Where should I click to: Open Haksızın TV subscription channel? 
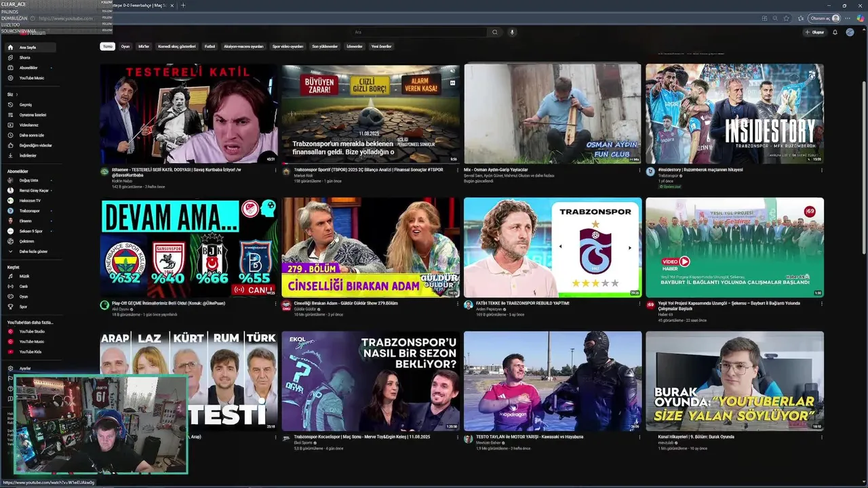pos(29,201)
